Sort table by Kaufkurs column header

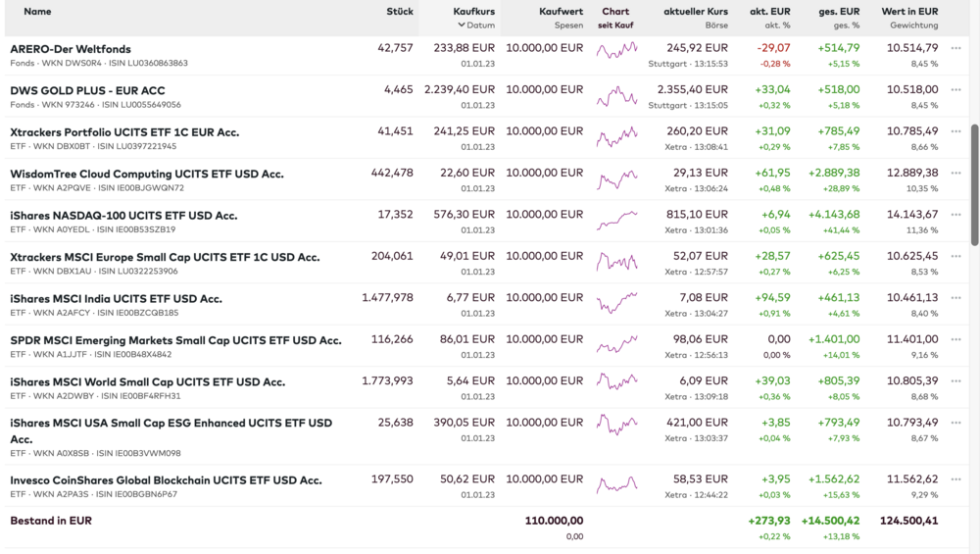pyautogui.click(x=474, y=11)
